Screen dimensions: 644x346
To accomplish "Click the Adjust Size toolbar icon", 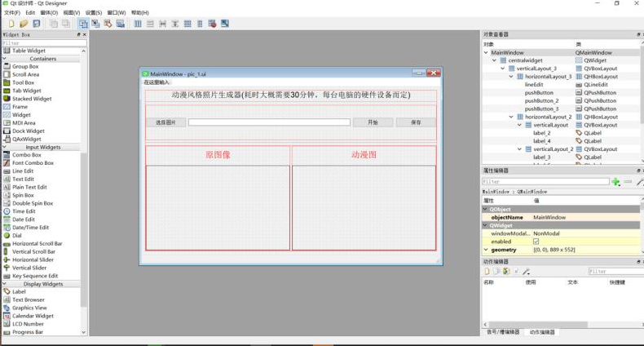I will (225, 24).
